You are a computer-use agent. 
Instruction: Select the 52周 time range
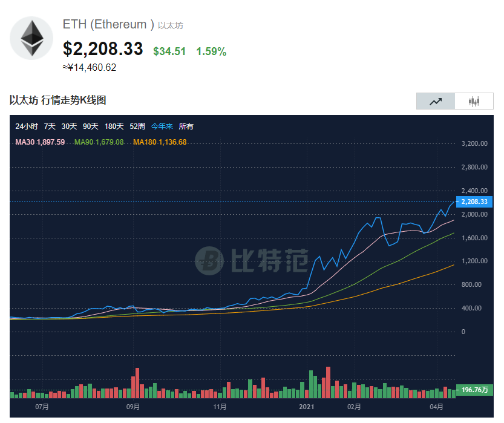pos(137,126)
